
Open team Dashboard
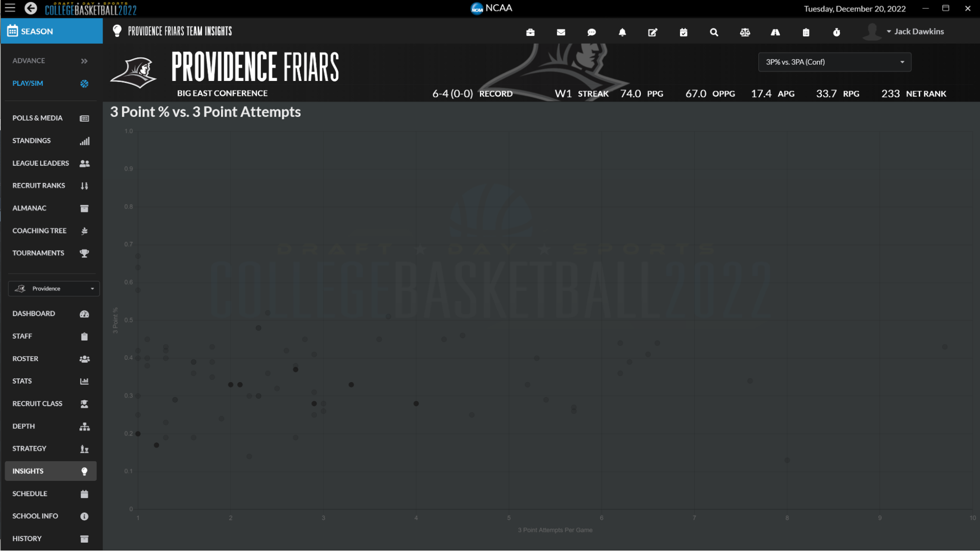50,314
